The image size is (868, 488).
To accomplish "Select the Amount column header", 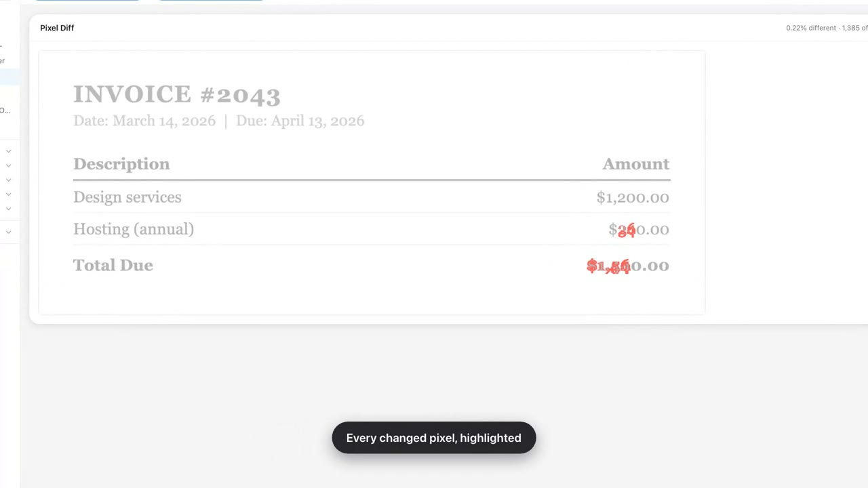I will [636, 164].
